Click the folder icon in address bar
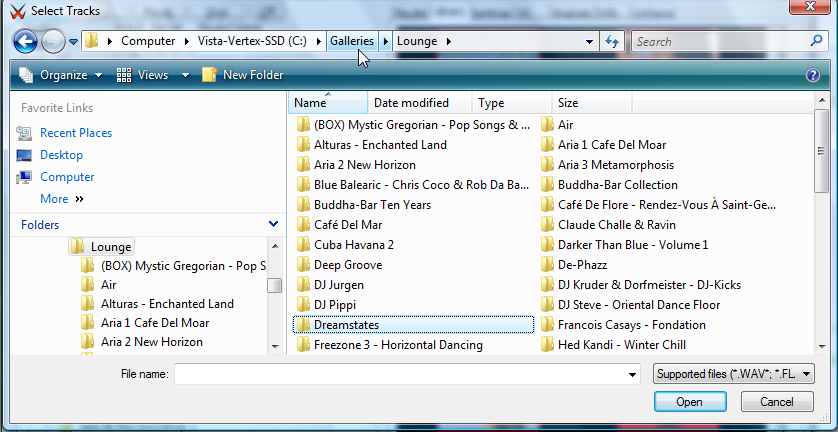 (x=92, y=41)
